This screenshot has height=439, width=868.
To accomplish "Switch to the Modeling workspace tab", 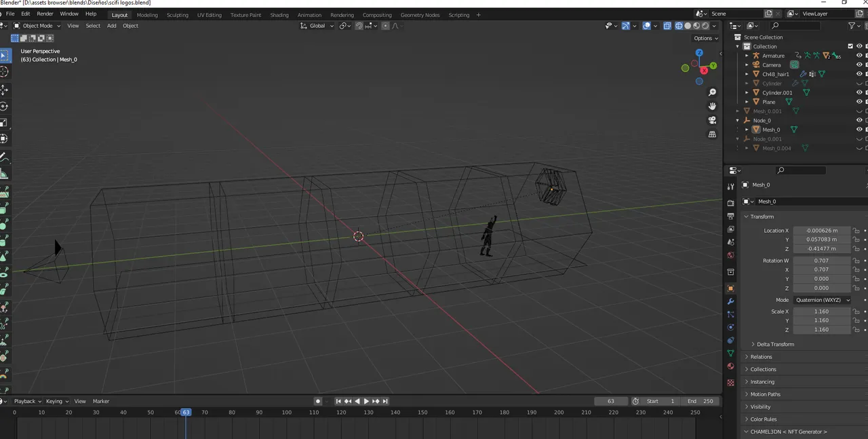I will [147, 15].
